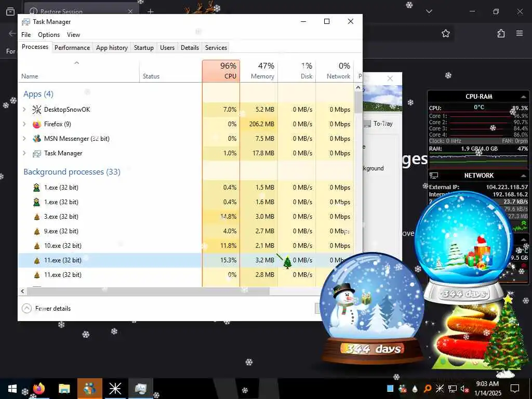The width and height of the screenshot is (532, 399).
Task: Open DesktopSnowOK from the taskbar
Action: (115, 389)
